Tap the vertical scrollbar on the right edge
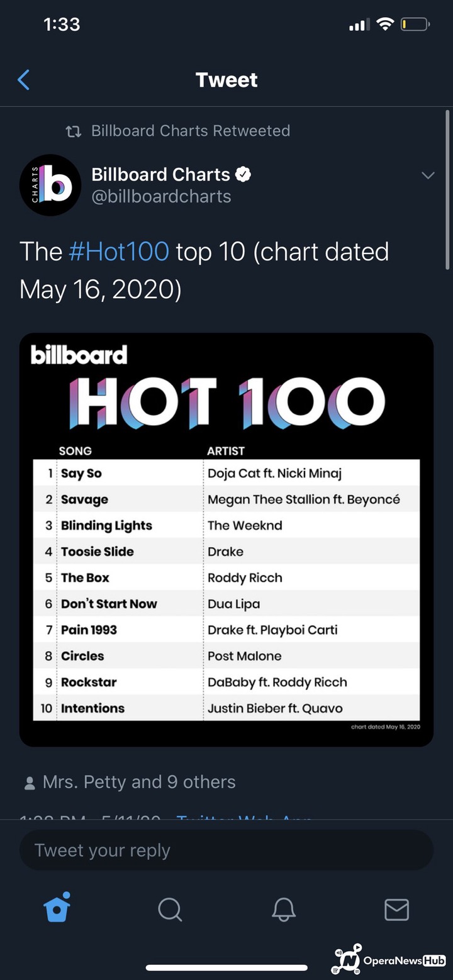Viewport: 453px width, 980px height. [447, 189]
